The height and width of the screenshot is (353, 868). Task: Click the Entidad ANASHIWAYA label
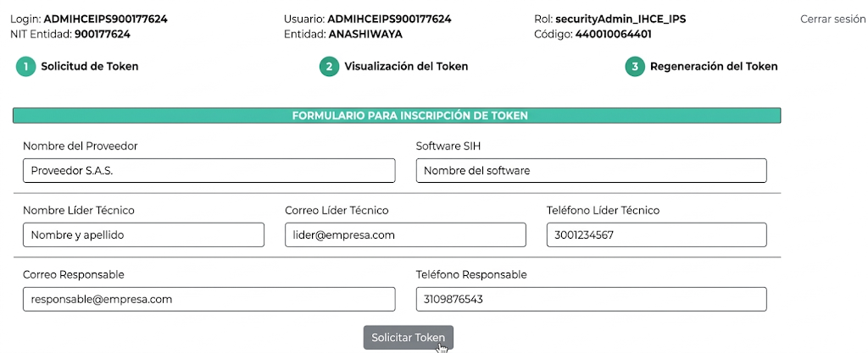click(343, 35)
